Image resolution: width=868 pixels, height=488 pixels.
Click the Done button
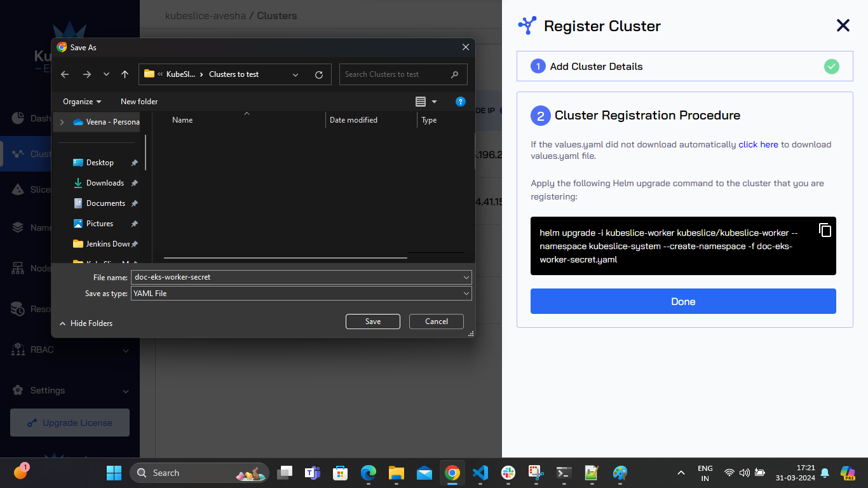683,301
